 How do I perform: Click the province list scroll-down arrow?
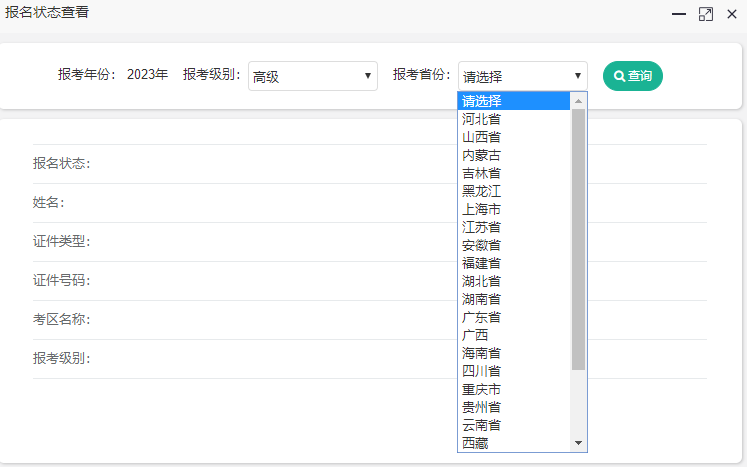pos(578,443)
